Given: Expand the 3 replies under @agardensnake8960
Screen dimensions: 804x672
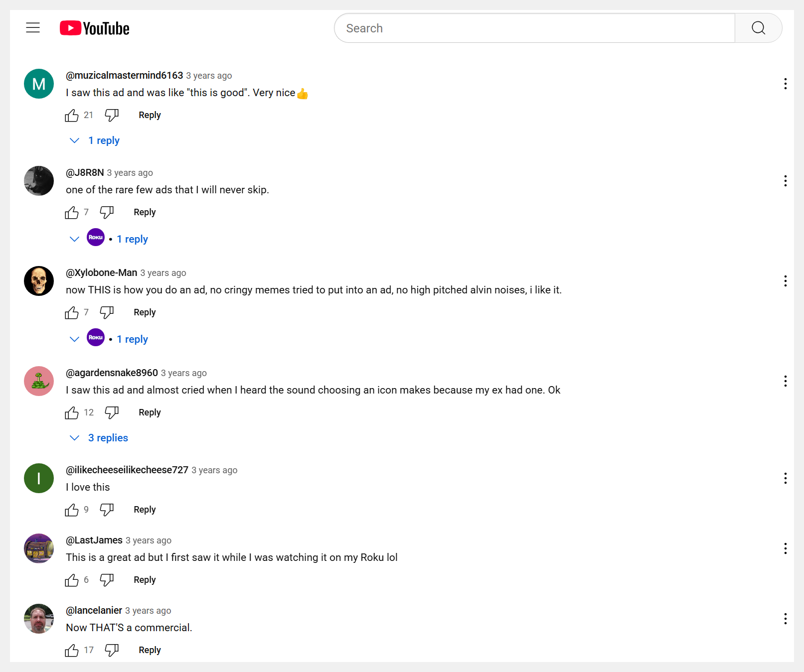Looking at the screenshot, I should click(x=108, y=438).
